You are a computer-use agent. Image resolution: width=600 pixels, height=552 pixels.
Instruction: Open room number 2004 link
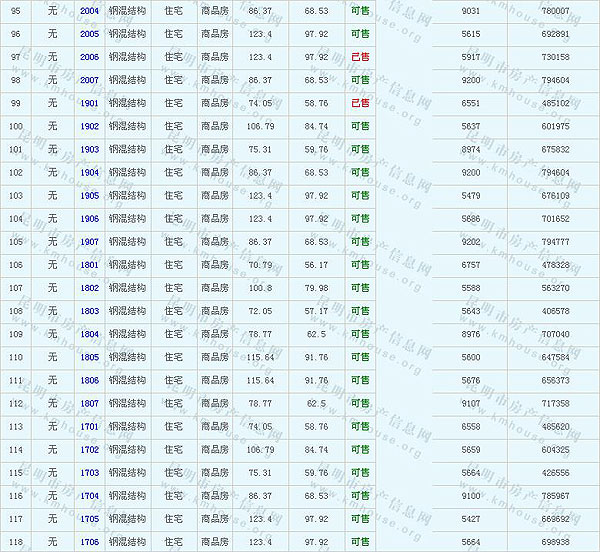click(89, 11)
